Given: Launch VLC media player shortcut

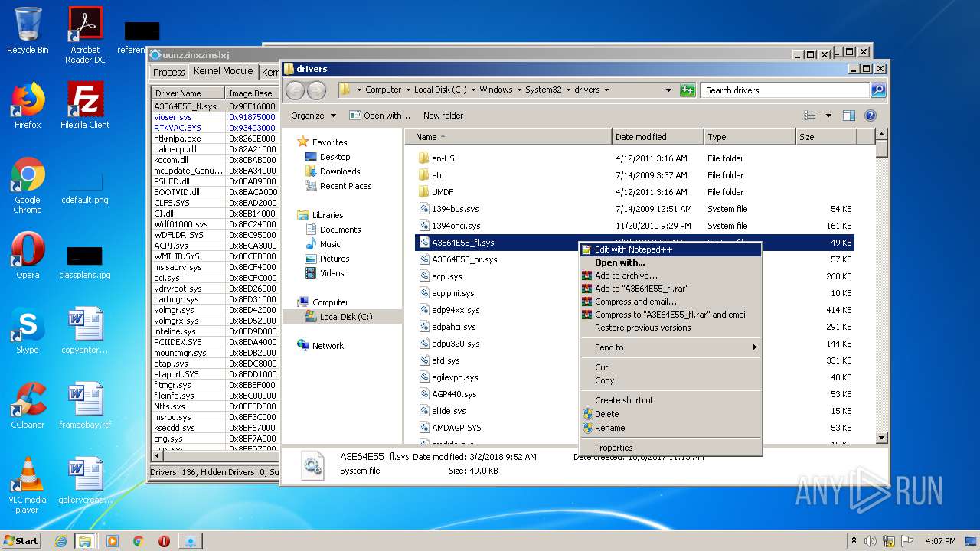Looking at the screenshot, I should pyautogui.click(x=28, y=485).
